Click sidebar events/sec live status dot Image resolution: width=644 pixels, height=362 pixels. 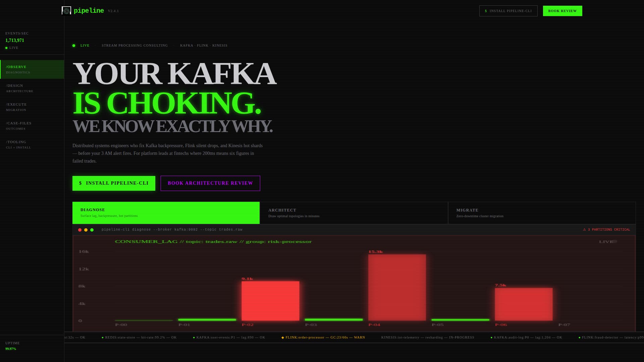pos(6,48)
